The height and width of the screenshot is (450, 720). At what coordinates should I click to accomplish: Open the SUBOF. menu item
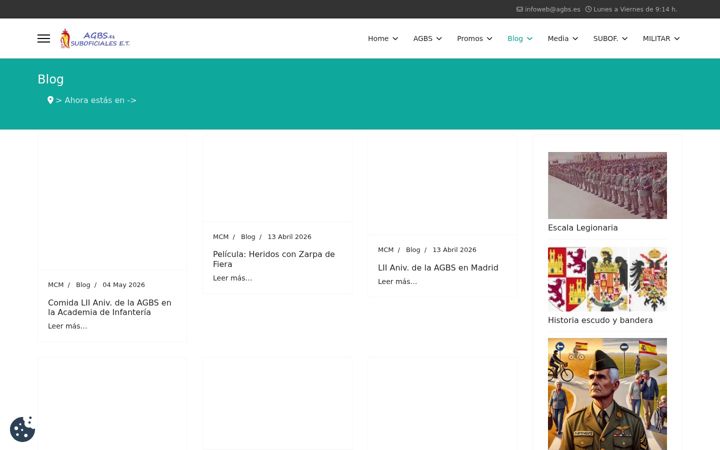point(605,39)
